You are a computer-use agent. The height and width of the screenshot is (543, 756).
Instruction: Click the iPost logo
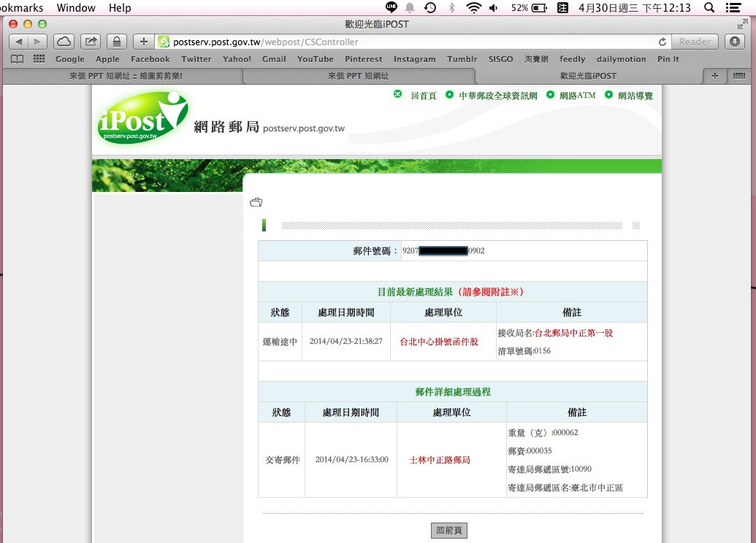[x=142, y=118]
